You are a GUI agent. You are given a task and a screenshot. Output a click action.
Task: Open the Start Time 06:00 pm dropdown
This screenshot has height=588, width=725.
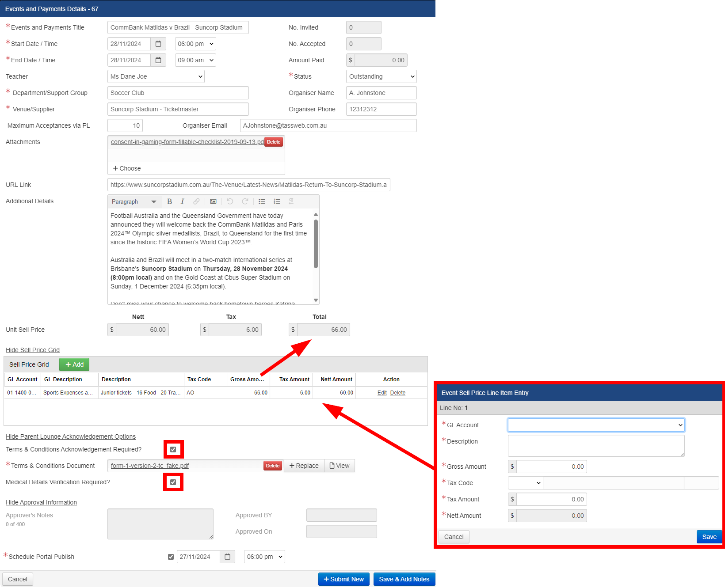click(x=195, y=44)
